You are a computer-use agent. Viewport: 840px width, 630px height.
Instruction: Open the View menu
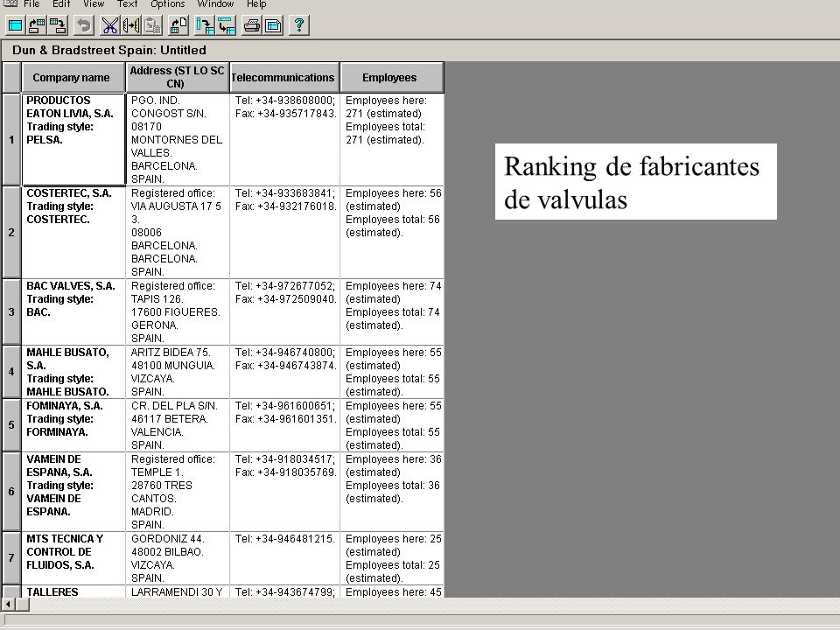coord(94,3)
